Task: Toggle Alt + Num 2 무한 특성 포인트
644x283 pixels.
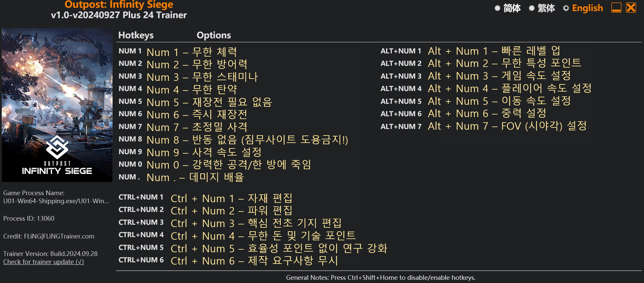Action: click(x=504, y=63)
